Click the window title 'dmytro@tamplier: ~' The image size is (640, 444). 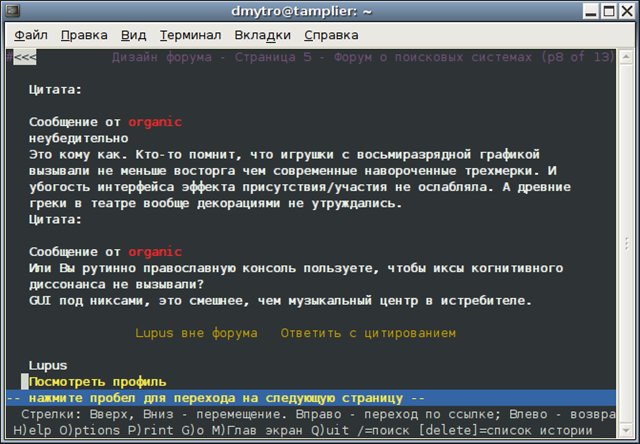point(302,11)
